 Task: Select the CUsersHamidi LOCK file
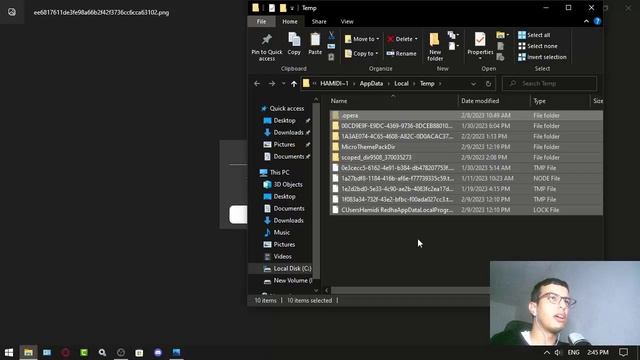466,210
